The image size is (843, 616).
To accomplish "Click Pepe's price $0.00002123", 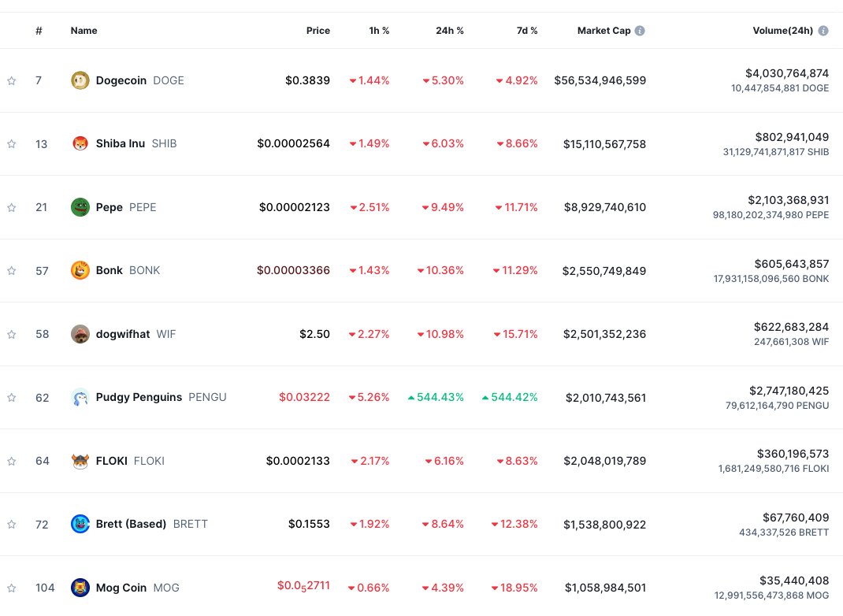I will tap(295, 207).
